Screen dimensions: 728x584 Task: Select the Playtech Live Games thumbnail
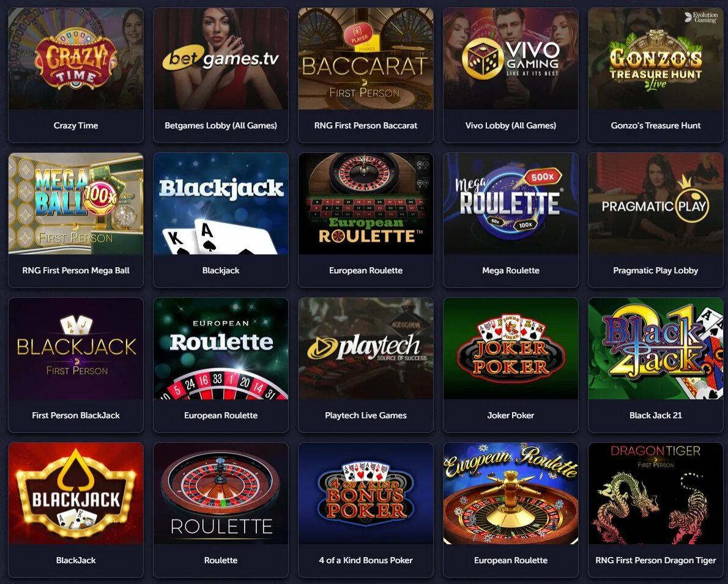tap(366, 348)
